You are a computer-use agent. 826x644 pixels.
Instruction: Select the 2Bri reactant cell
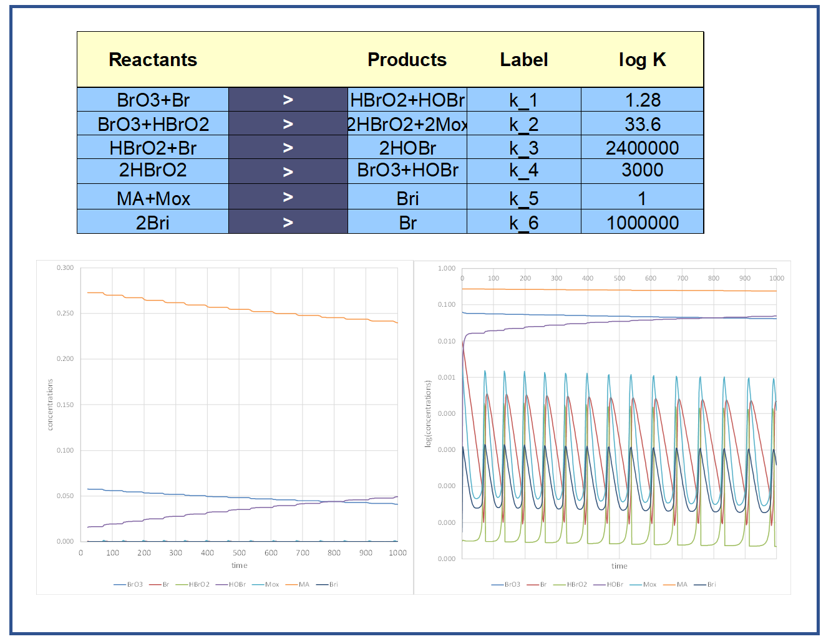[153, 223]
